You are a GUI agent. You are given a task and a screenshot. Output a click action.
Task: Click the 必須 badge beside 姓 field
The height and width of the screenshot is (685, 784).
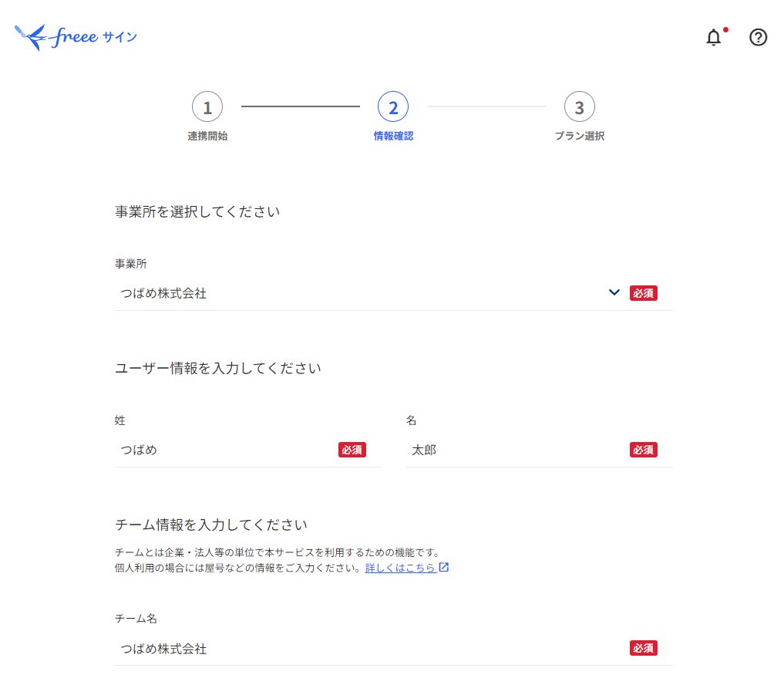coord(352,450)
